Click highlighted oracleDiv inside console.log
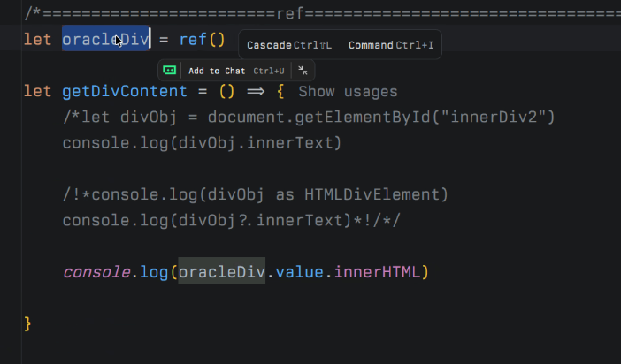This screenshot has width=621, height=364. [x=221, y=272]
